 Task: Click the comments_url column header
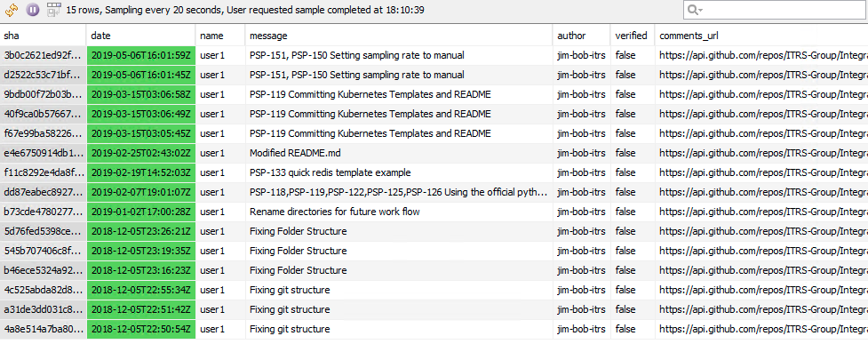click(761, 36)
